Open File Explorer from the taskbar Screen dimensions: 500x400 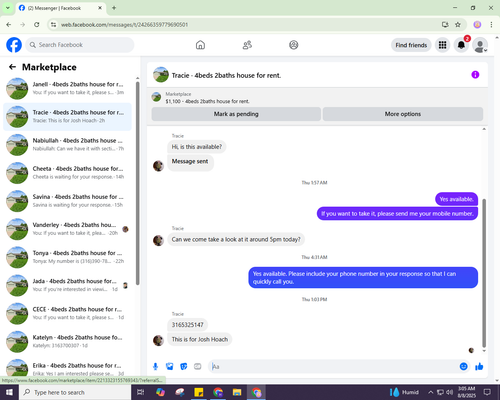point(237,392)
